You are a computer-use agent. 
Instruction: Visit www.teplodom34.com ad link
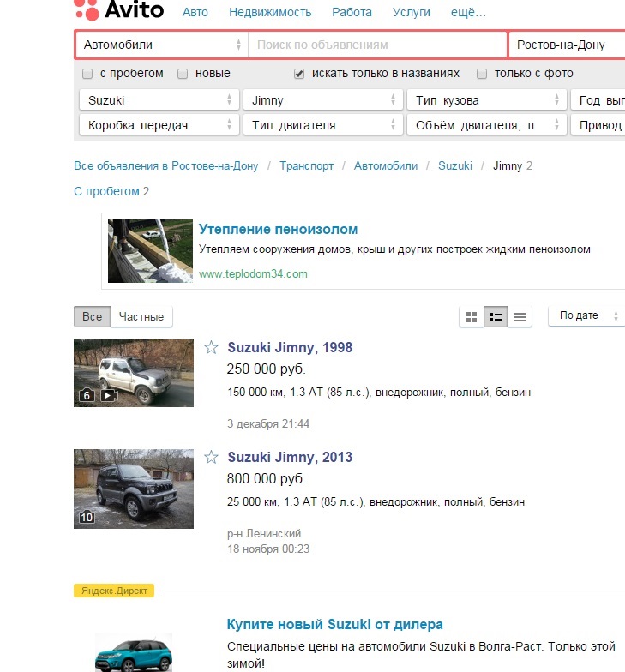253,274
